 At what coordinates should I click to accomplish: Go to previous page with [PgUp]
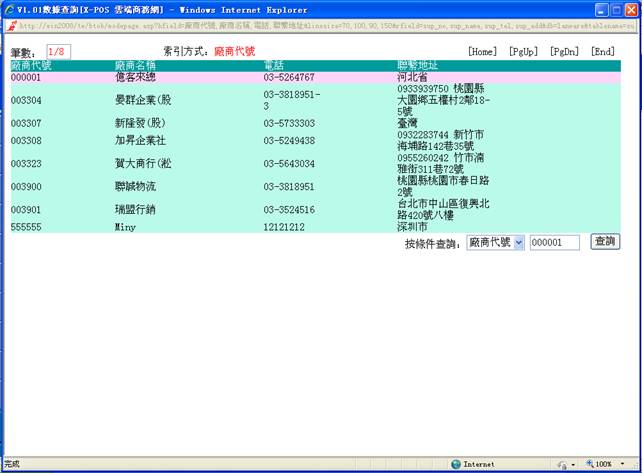click(x=523, y=51)
